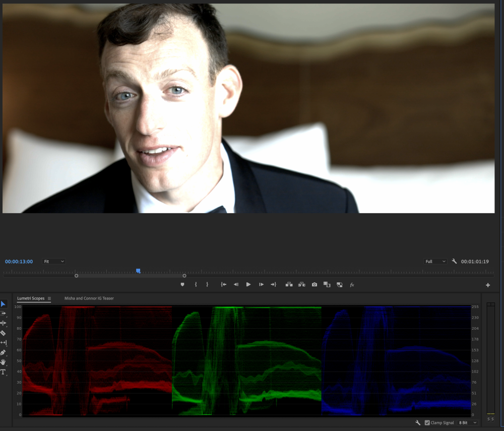Open the Full playback resolution dropdown
The width and height of the screenshot is (504, 431).
435,262
